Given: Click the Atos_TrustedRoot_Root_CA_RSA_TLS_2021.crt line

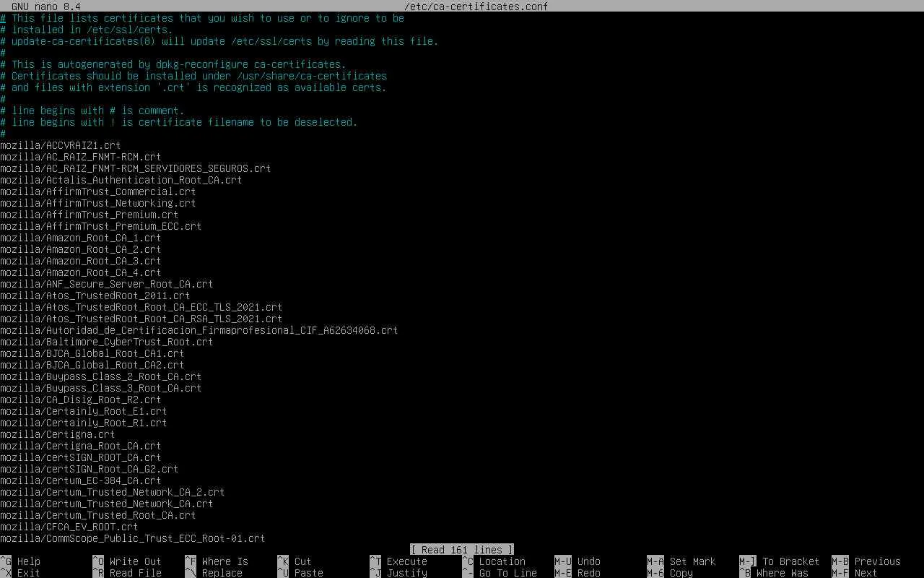Looking at the screenshot, I should pyautogui.click(x=141, y=319).
